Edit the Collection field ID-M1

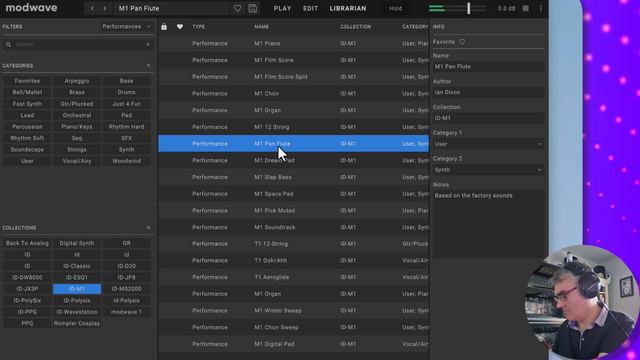488,118
